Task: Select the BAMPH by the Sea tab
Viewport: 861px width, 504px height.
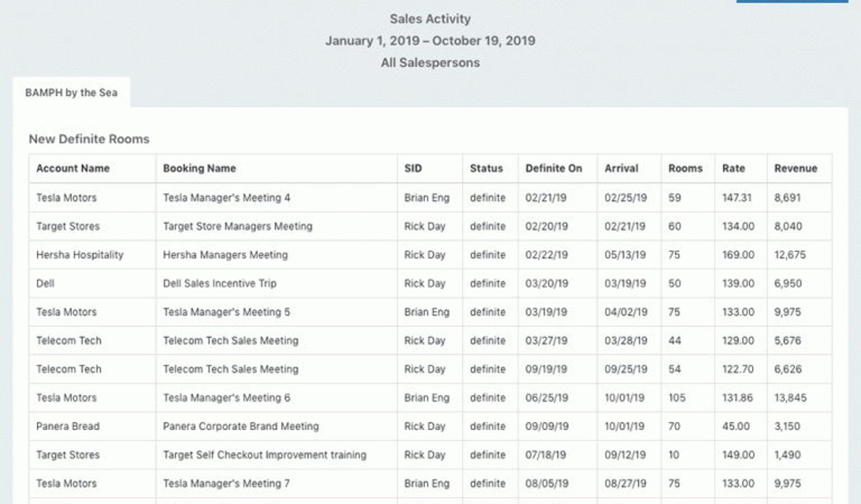Action: point(71,93)
